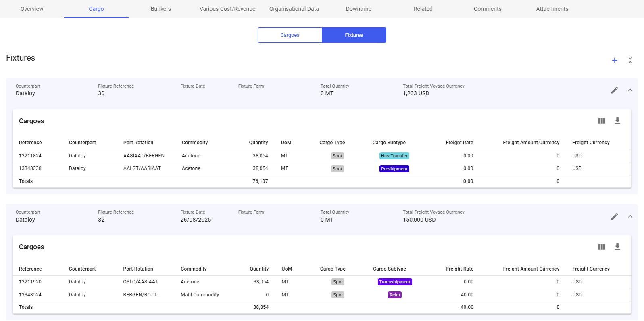This screenshot has width=644, height=321.
Task: Switch to the Cargoes view toggle
Action: [x=290, y=35]
